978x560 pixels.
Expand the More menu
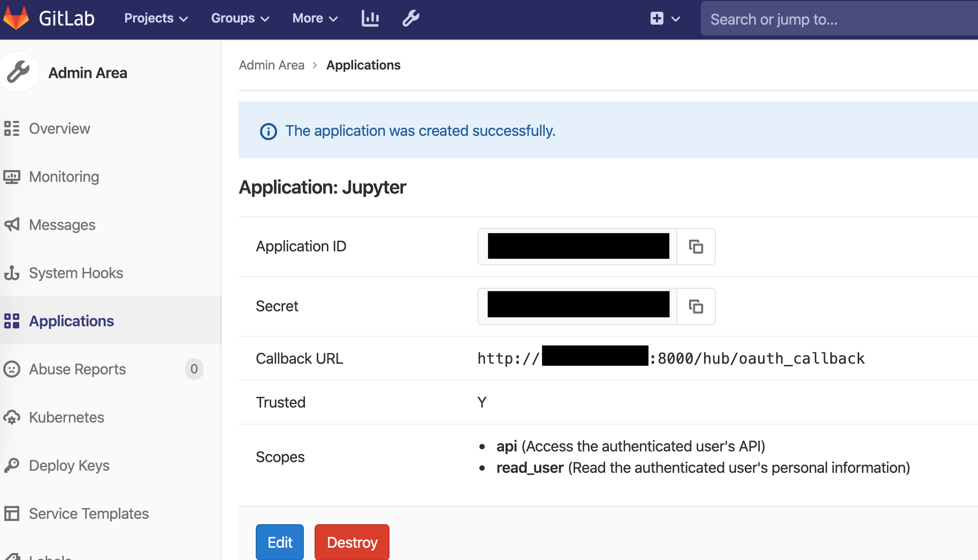point(315,18)
